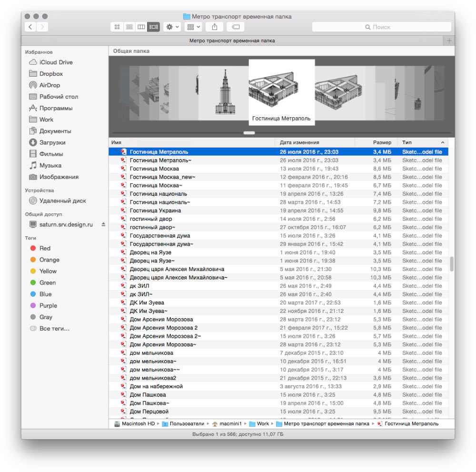Select the Гостиница Украина file
The image size is (476, 472).
(x=155, y=211)
